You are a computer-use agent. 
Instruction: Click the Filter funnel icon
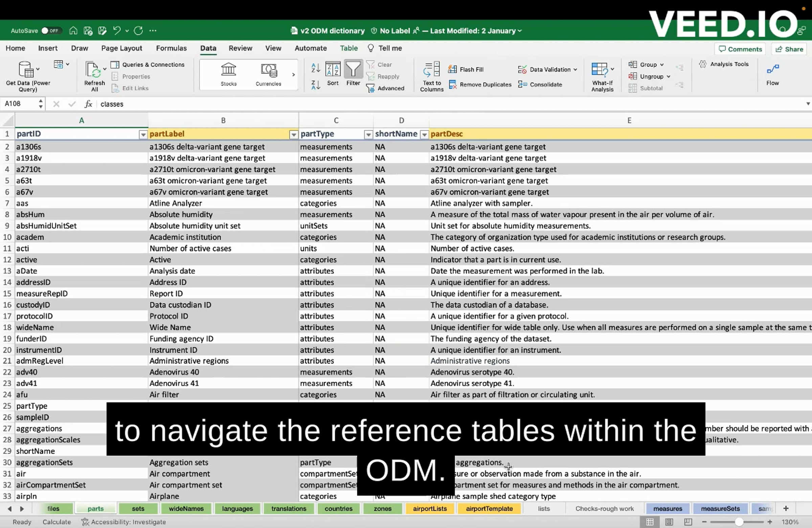(x=353, y=70)
